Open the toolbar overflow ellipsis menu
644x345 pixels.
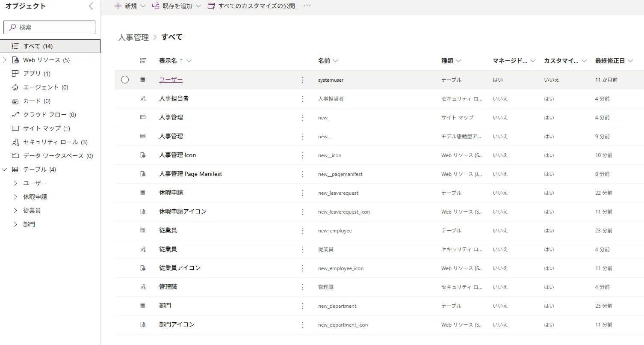[x=307, y=6]
